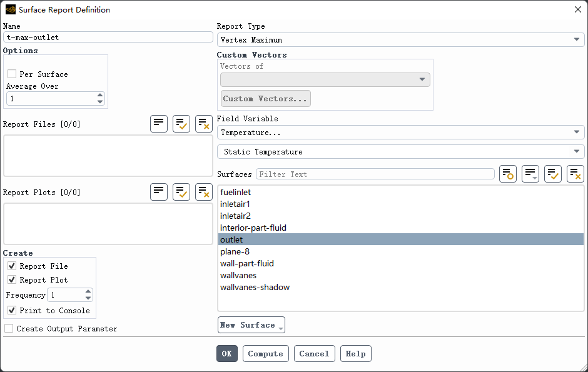This screenshot has width=588, height=372.
Task: Select wallvanes in the Surfaces list
Action: [238, 275]
